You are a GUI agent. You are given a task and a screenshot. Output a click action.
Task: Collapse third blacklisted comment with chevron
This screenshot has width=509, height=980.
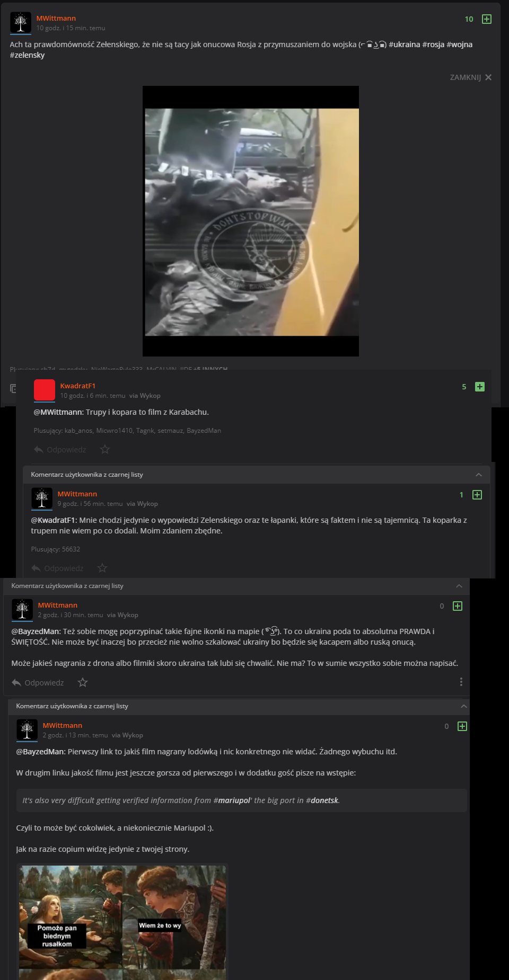pyautogui.click(x=464, y=706)
